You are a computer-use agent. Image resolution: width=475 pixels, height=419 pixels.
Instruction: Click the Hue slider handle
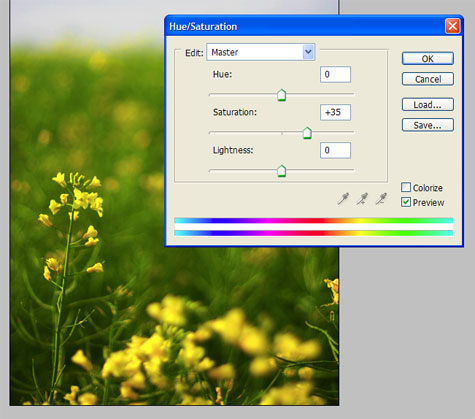(282, 95)
